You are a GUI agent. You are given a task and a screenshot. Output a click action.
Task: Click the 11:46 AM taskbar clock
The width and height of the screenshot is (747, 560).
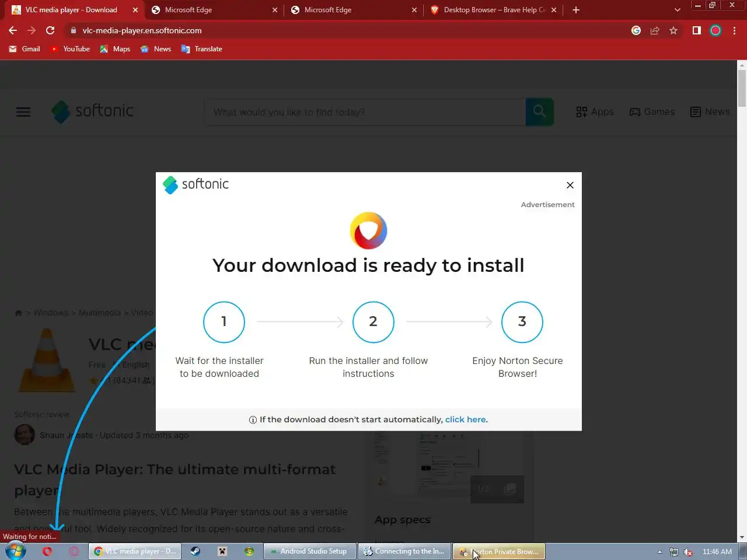point(717,552)
